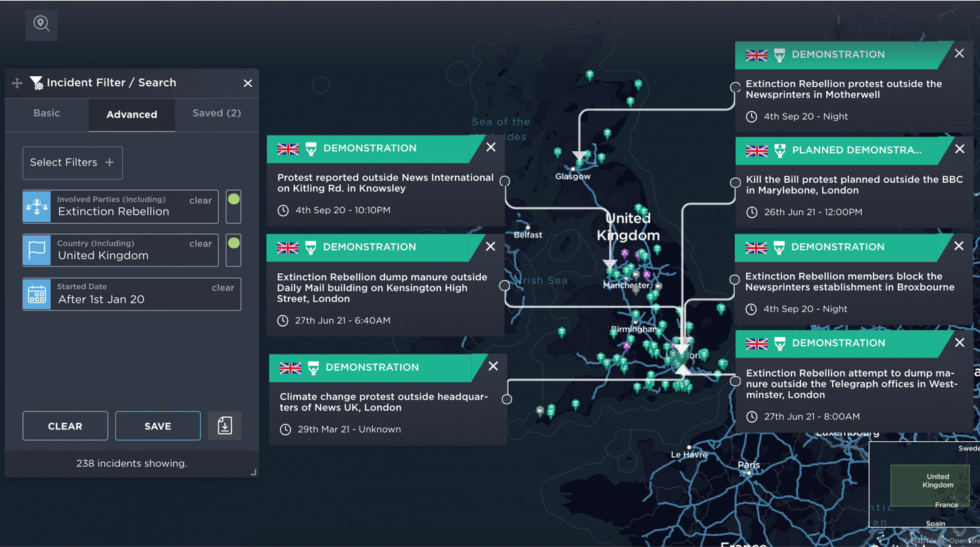980x547 pixels.
Task: Click demonstration icon on News UK card header
Action: 314,368
